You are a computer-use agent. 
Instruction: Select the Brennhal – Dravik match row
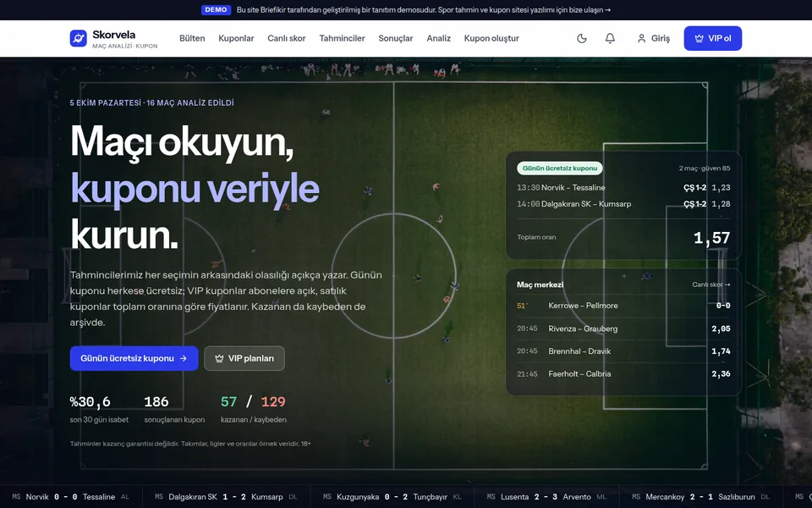pos(623,351)
